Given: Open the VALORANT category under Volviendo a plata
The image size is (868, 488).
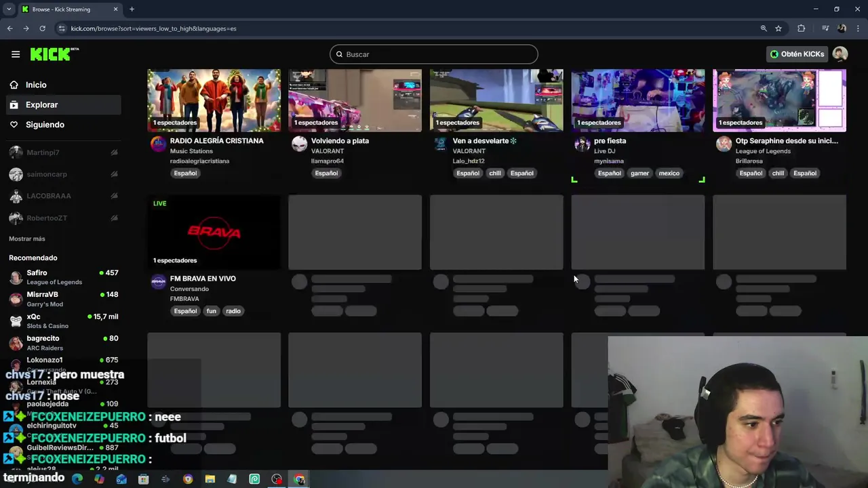Looking at the screenshot, I should click(x=328, y=151).
